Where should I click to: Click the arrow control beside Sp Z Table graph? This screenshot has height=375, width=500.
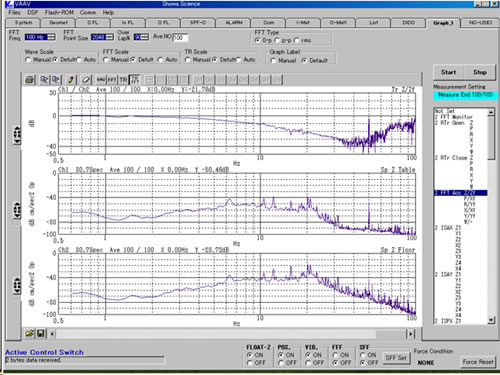pyautogui.click(x=17, y=211)
